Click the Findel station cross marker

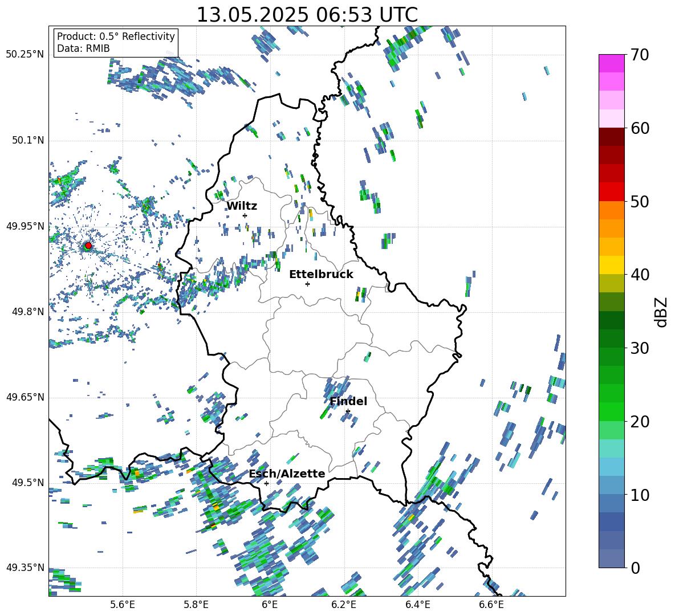[x=347, y=411]
